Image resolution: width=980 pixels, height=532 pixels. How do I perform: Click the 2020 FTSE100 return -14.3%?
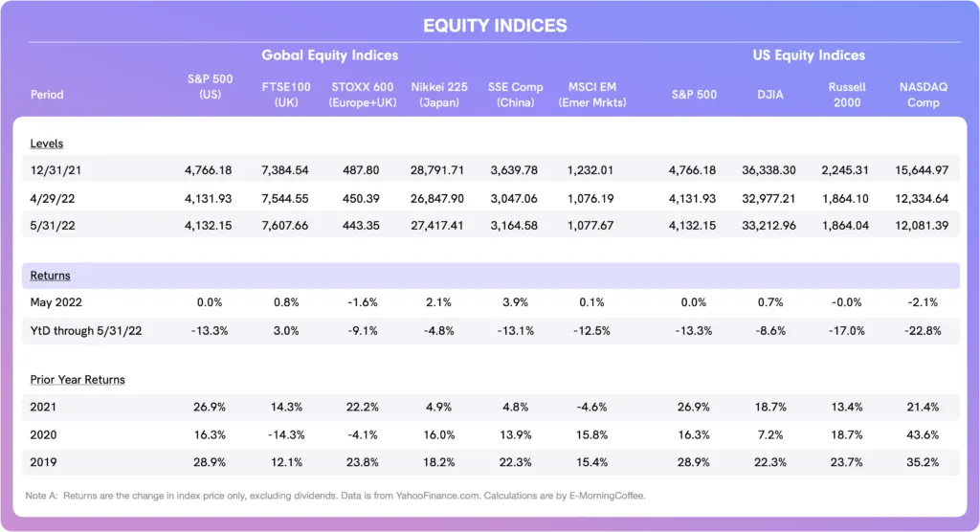(286, 434)
